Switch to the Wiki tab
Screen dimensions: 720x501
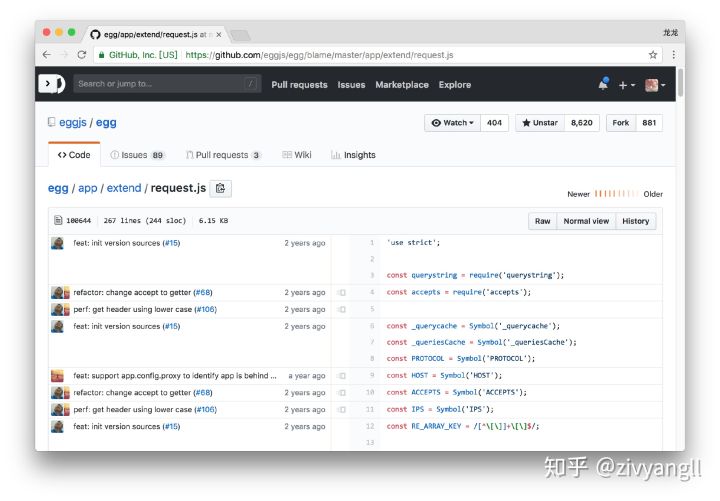click(297, 155)
